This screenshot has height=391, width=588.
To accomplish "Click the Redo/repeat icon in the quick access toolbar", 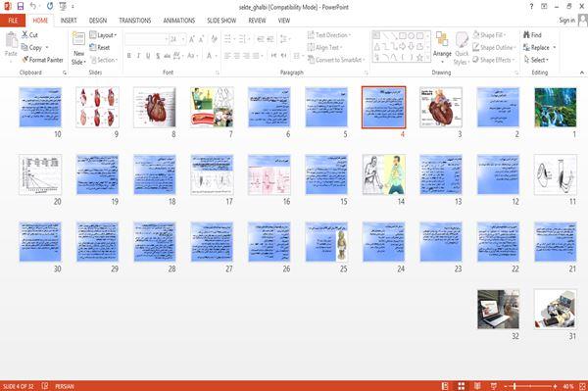I will tap(50, 6).
